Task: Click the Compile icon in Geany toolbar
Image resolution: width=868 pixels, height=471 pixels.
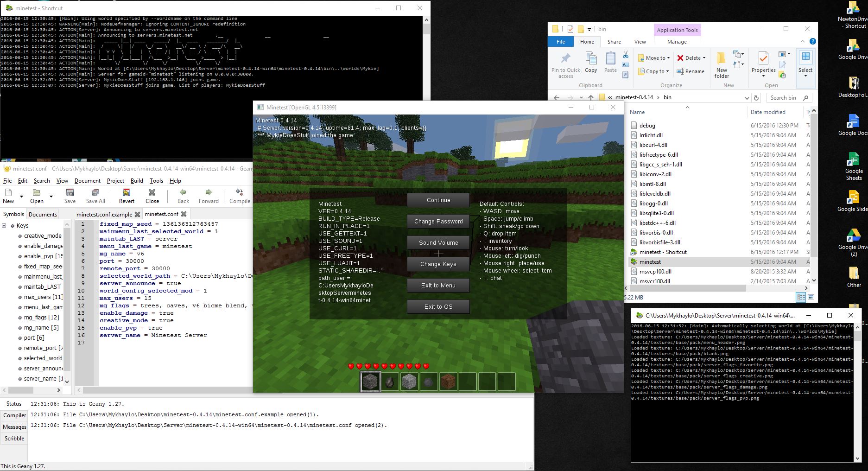Action: point(240,195)
